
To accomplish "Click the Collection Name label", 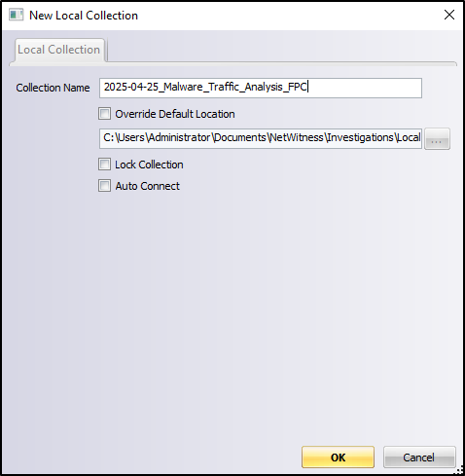I will 53,88.
